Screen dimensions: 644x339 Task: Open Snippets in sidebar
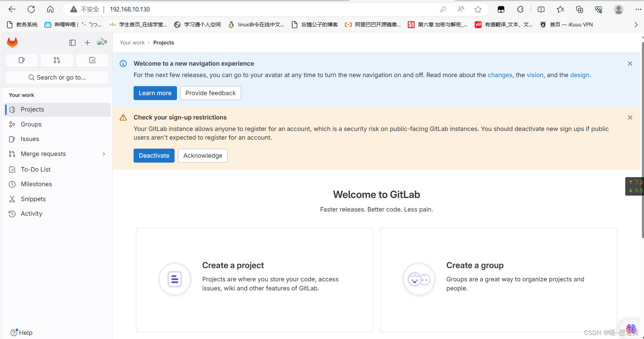point(58,199)
